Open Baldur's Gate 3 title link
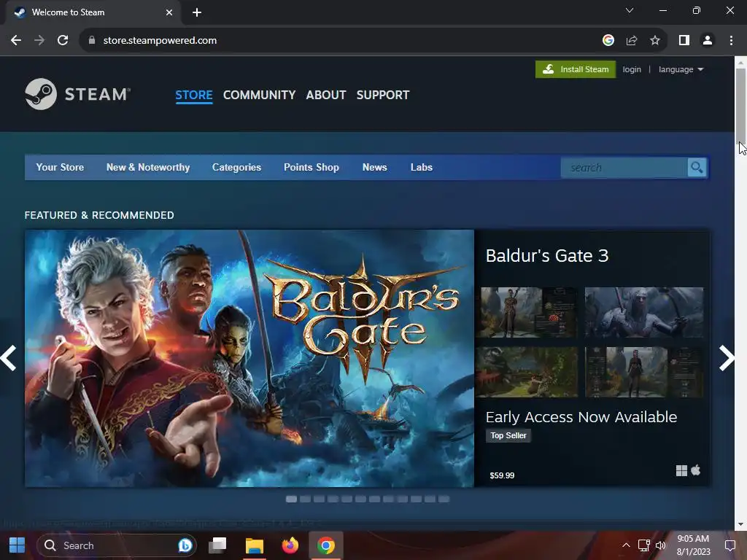Screen dimensions: 747x560 click(x=547, y=256)
